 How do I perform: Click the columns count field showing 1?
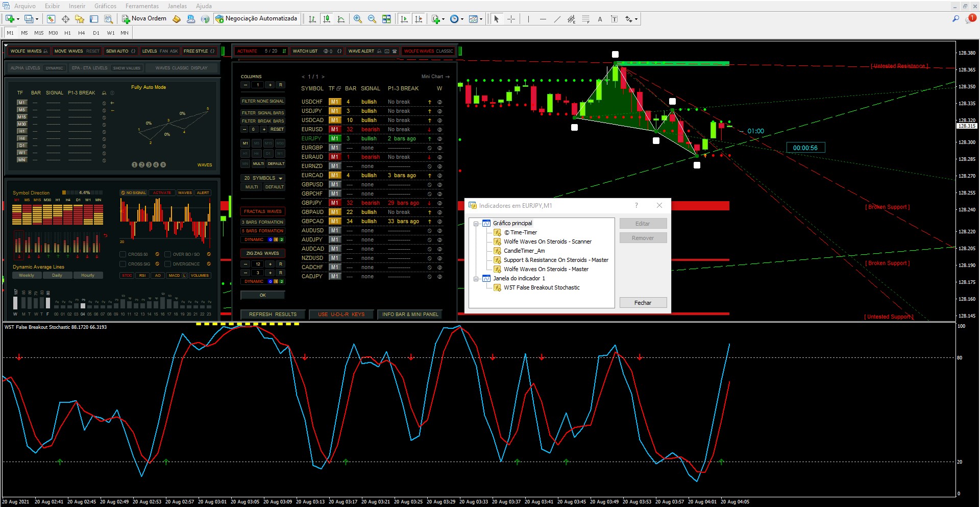(x=258, y=85)
